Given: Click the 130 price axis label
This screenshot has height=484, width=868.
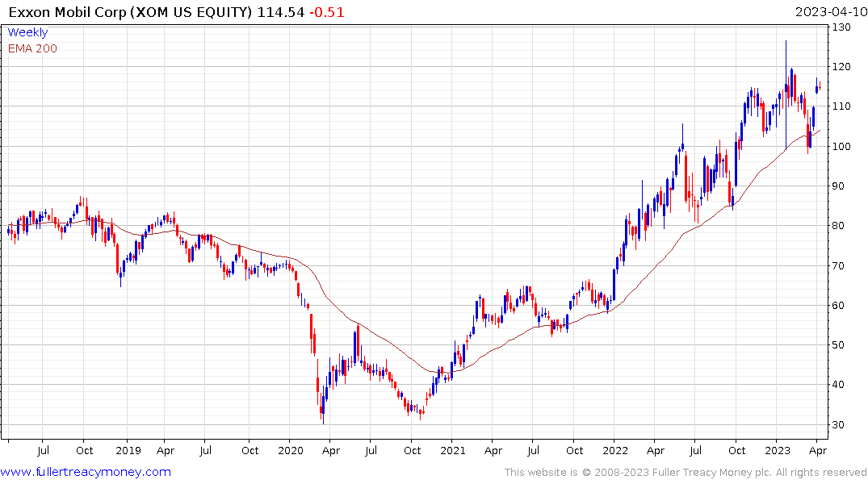Looking at the screenshot, I should (x=841, y=27).
